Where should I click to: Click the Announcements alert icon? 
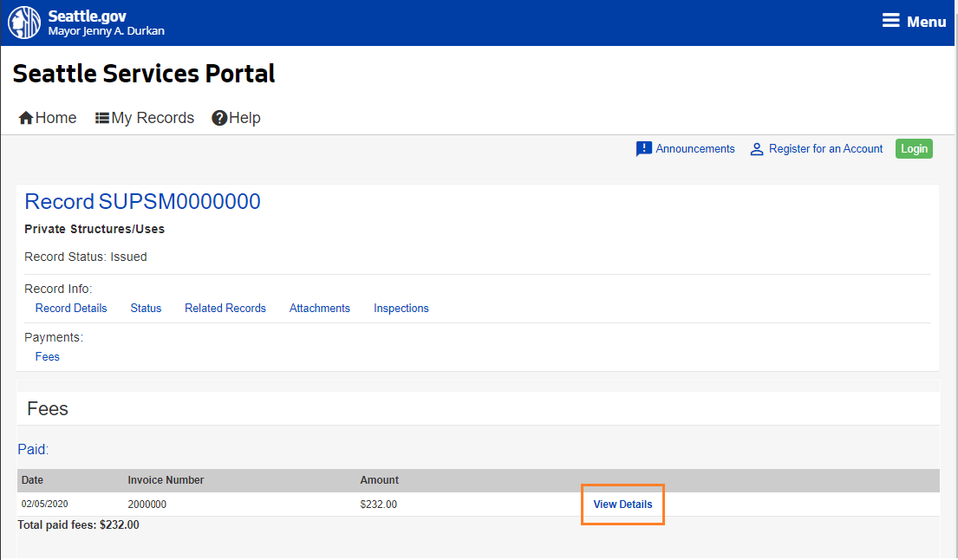(643, 149)
